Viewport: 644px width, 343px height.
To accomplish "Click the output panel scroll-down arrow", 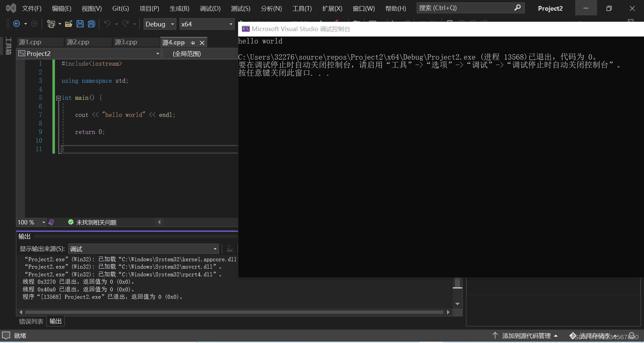I will point(457,303).
